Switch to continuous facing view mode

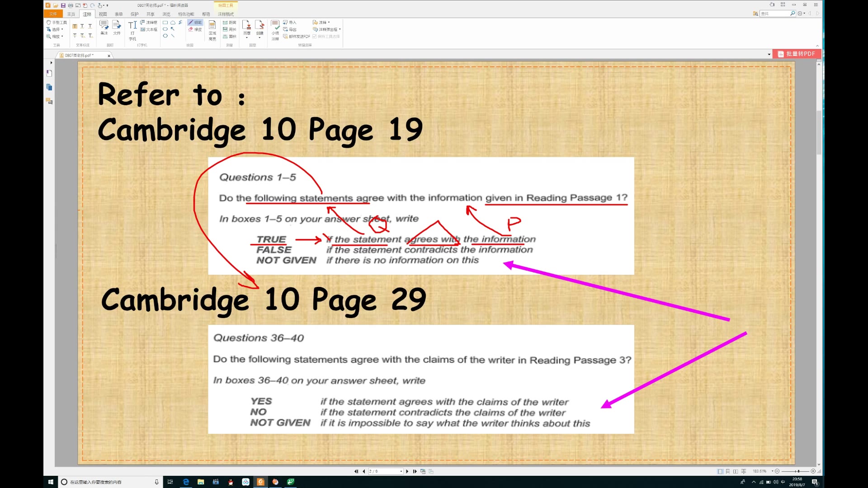coord(744,471)
